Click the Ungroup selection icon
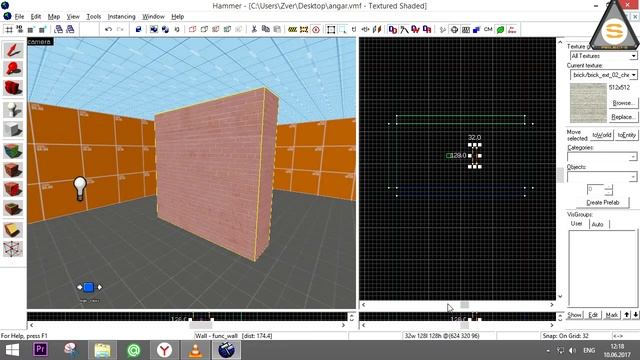The width and height of the screenshot is (640, 360). (x=165, y=29)
